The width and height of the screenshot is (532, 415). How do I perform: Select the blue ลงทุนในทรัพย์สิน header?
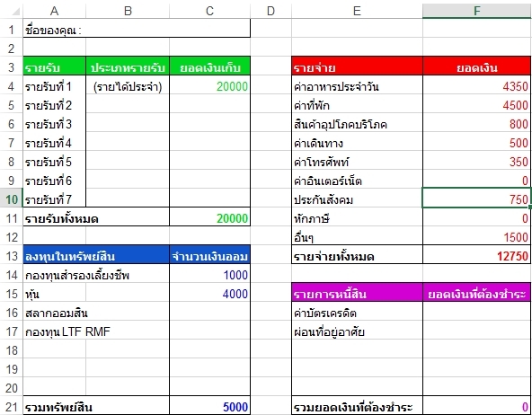[x=96, y=256]
